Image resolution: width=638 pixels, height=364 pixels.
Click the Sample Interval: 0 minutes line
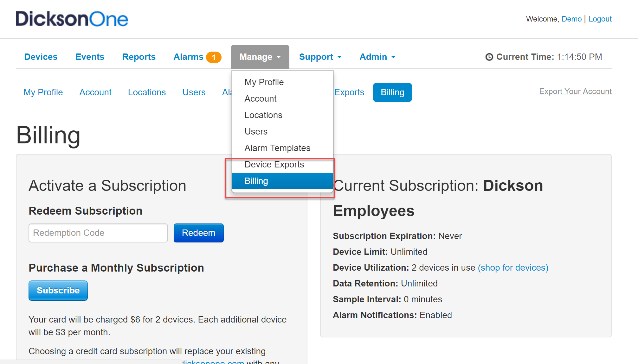pos(387,299)
